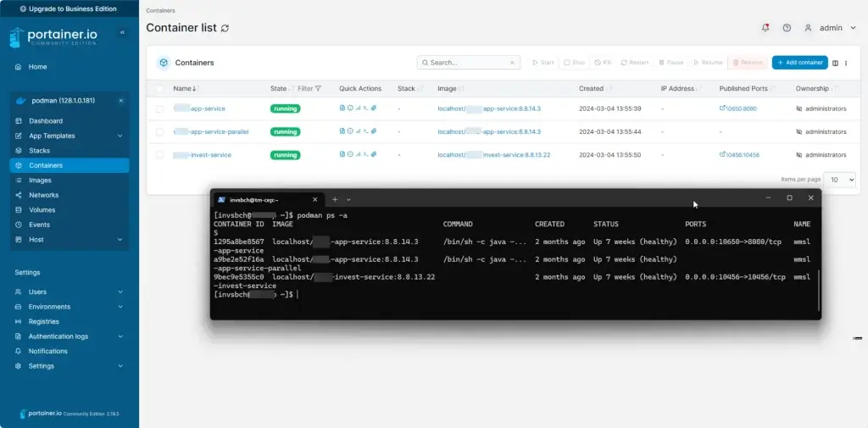The height and width of the screenshot is (428, 868).
Task: Open exec console for app-service-parallel row
Action: click(365, 131)
